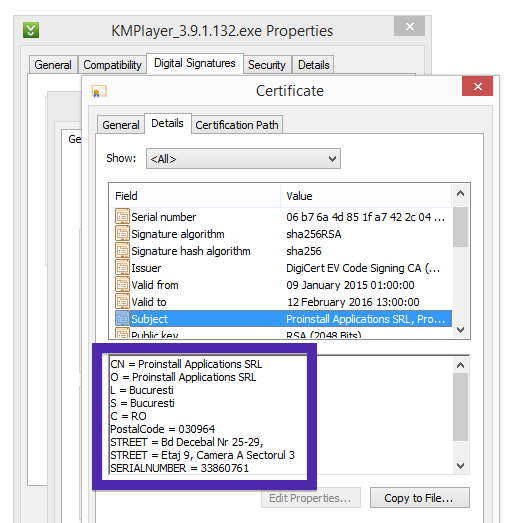Click the highlighted Subject field icon
Screen dimensions: 507x523
pos(122,319)
